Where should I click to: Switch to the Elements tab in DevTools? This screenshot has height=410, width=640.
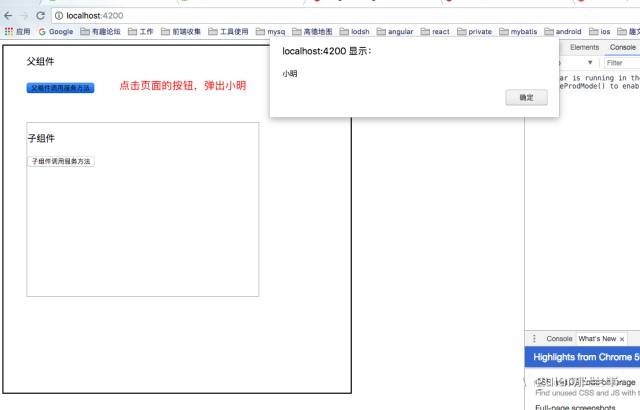click(584, 47)
